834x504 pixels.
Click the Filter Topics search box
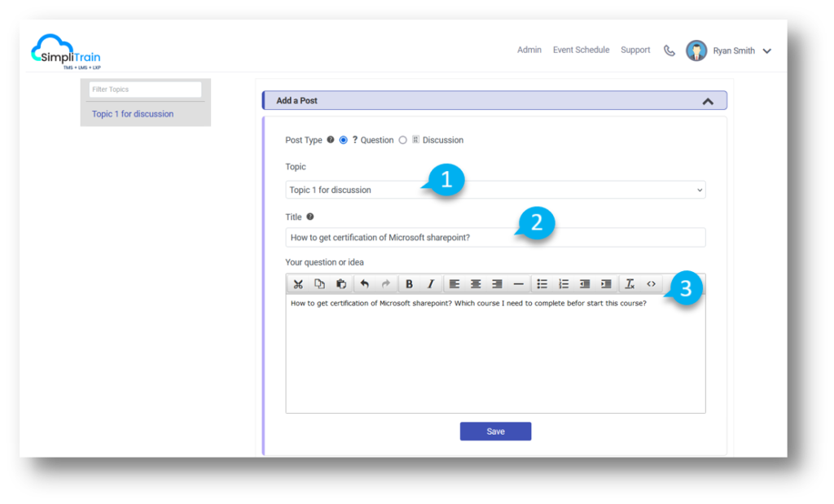144,89
